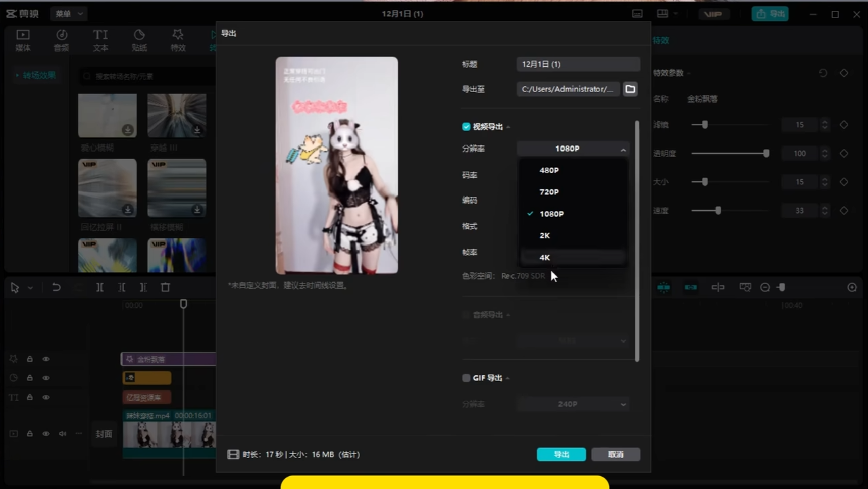868x489 pixels.
Task: Enable the GIF 导出 export checkbox
Action: pos(465,377)
